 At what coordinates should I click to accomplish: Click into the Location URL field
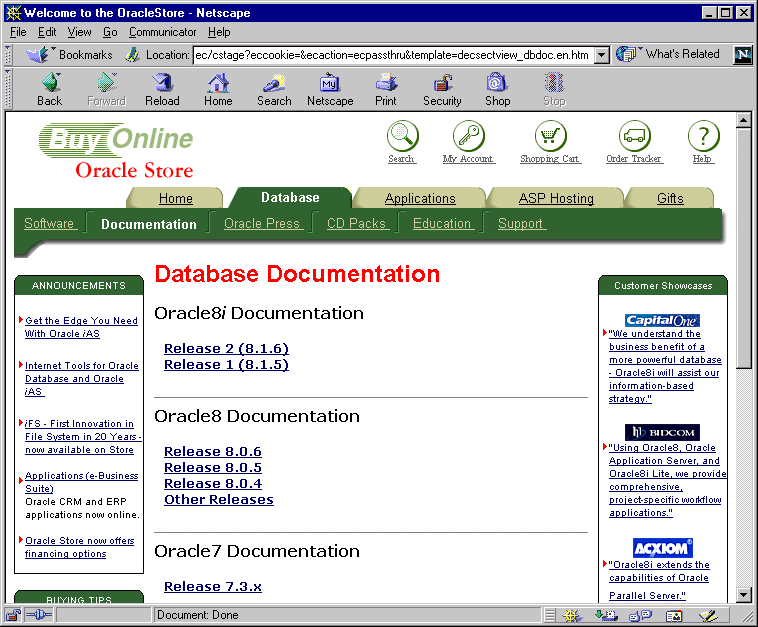393,55
